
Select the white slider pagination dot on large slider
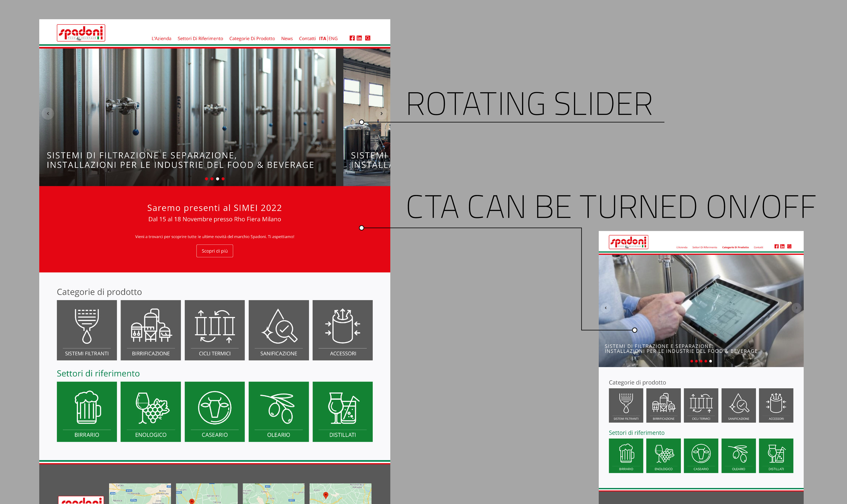[x=217, y=179]
